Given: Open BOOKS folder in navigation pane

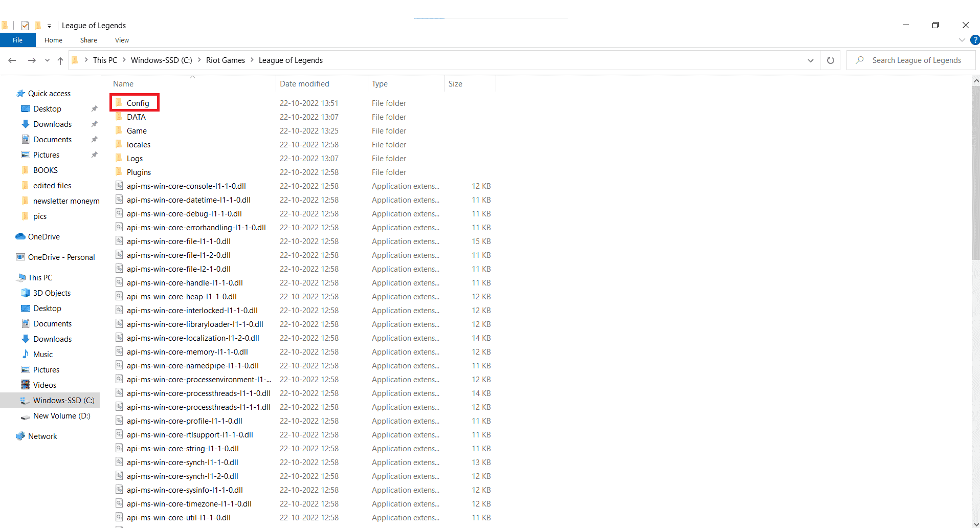Looking at the screenshot, I should 46,170.
